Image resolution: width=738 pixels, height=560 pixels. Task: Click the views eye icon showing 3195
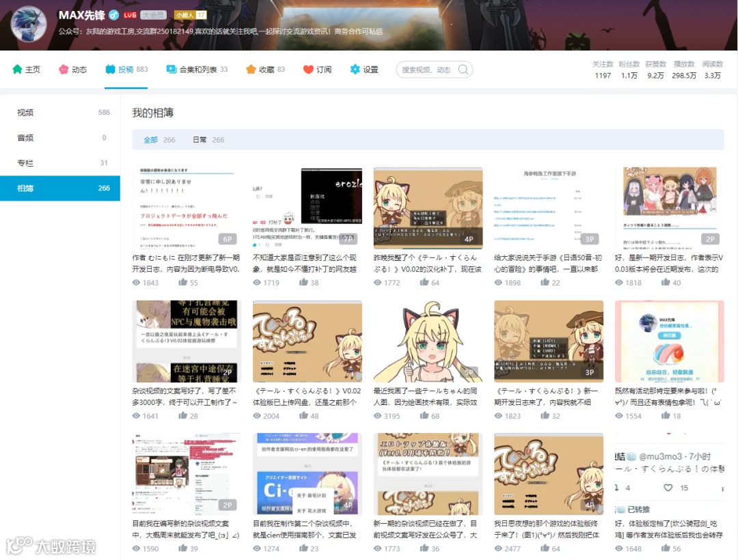(378, 416)
